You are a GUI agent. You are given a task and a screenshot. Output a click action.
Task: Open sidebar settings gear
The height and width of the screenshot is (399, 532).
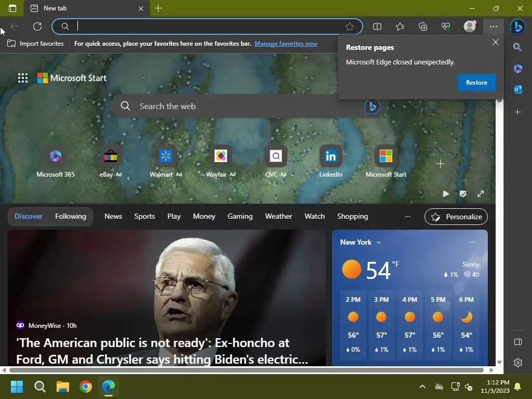(518, 363)
